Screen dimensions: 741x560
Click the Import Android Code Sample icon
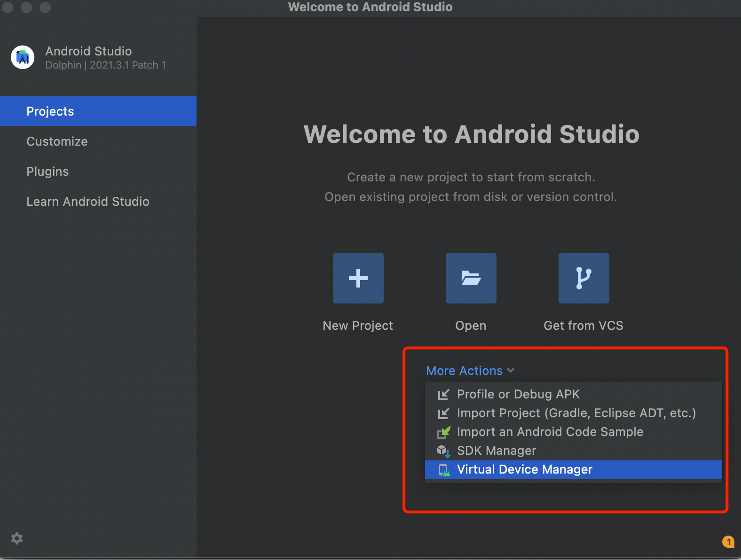444,432
